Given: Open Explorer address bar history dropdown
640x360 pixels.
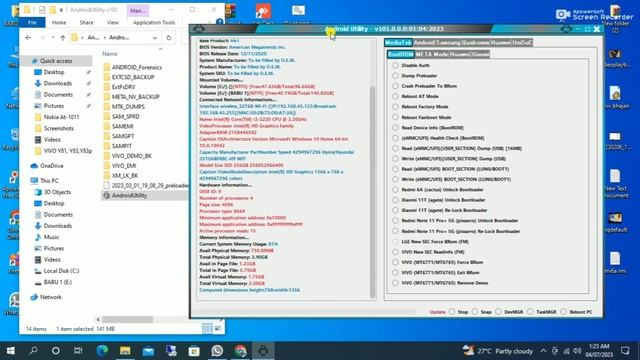Looking at the screenshot, I should [155, 38].
